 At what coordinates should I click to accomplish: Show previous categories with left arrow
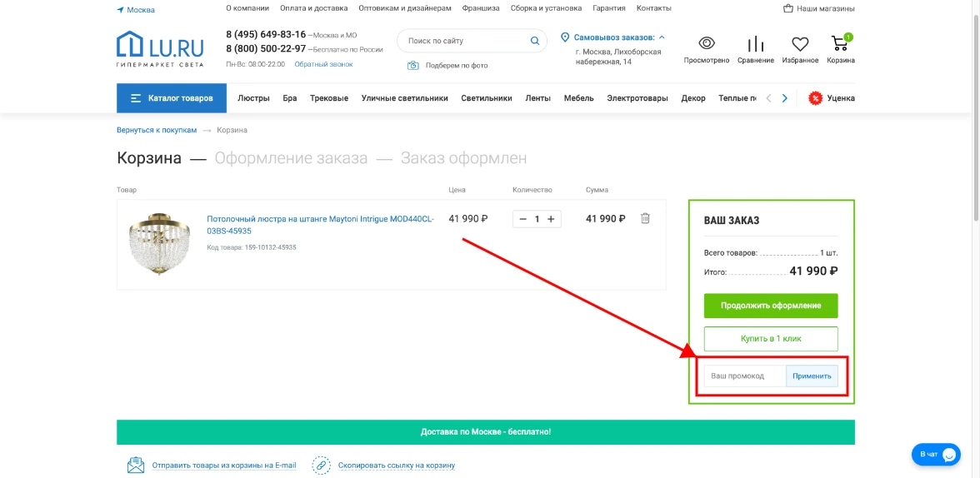(768, 98)
